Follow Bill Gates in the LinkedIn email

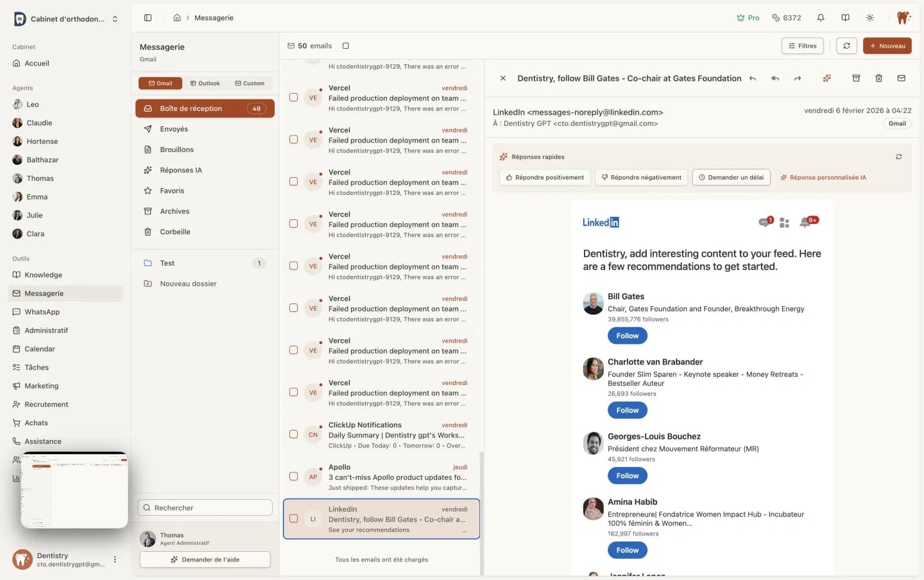[627, 335]
